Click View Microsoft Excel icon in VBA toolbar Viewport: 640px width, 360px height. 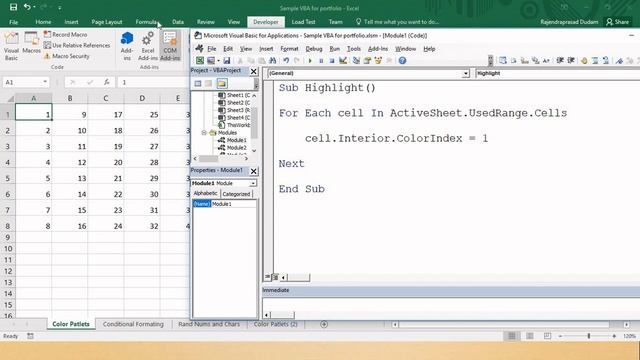200,61
